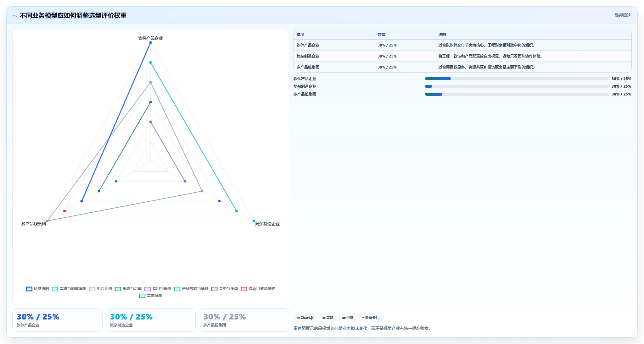Click the 软件产品企业 radar axis label

tap(150, 38)
